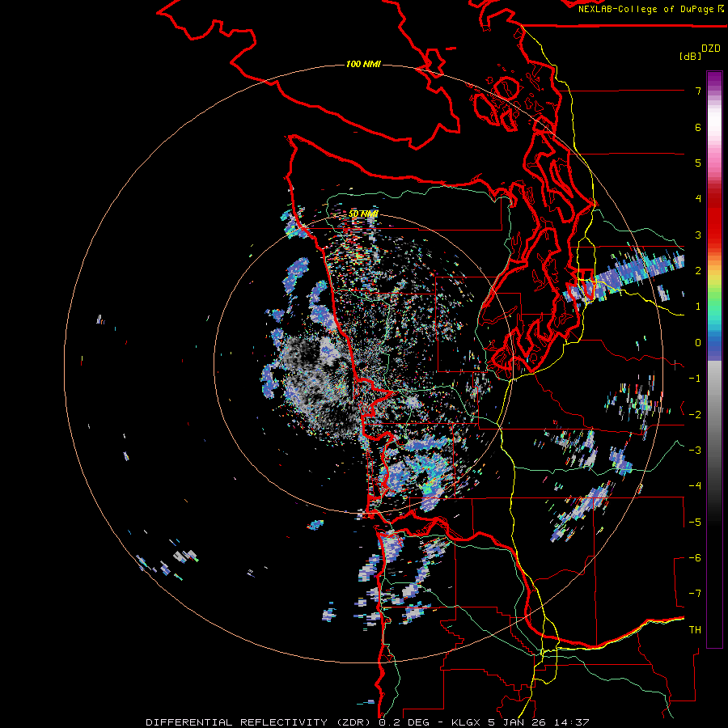
Task: Click the 6 value on the dB scale
Action: (698, 127)
